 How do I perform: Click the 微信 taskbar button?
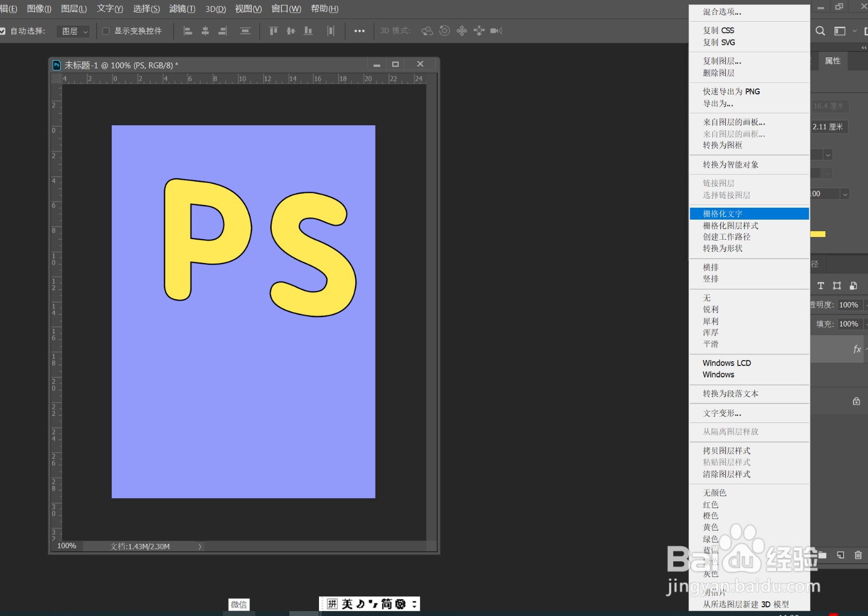click(x=239, y=605)
